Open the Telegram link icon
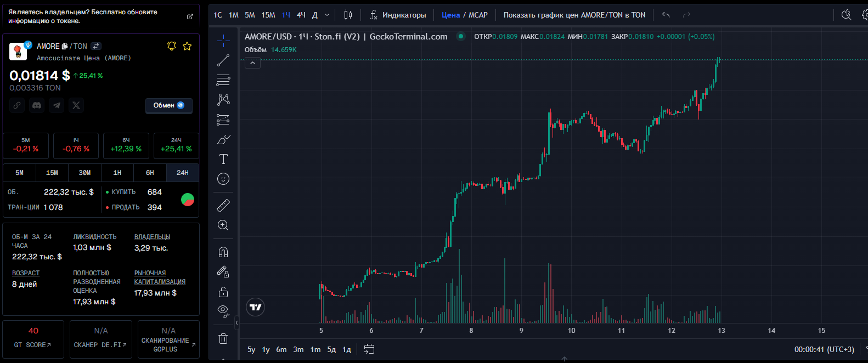 click(x=57, y=105)
